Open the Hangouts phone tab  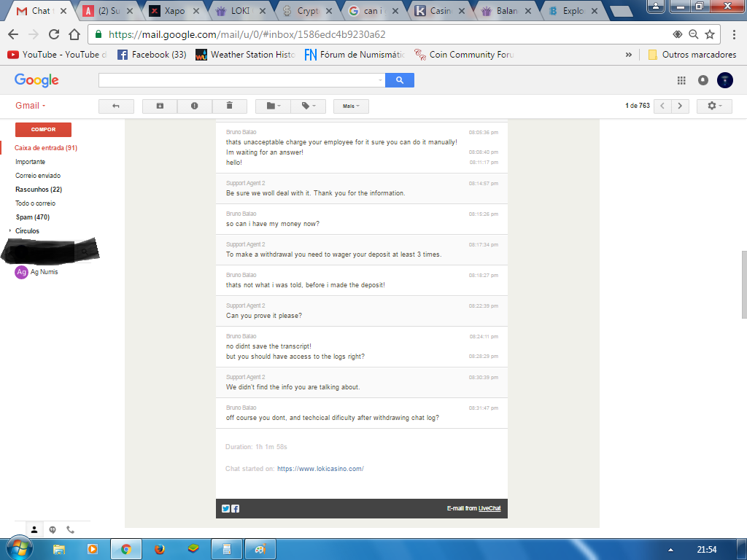pos(71,529)
